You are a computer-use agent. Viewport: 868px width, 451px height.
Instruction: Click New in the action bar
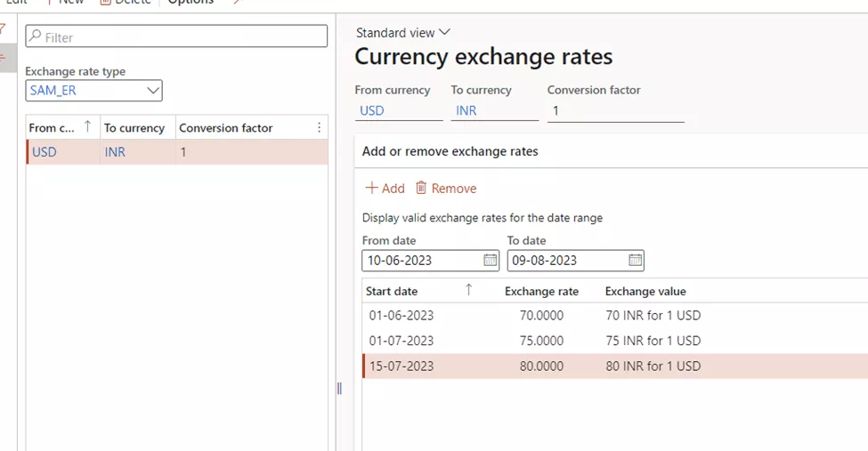[x=65, y=2]
